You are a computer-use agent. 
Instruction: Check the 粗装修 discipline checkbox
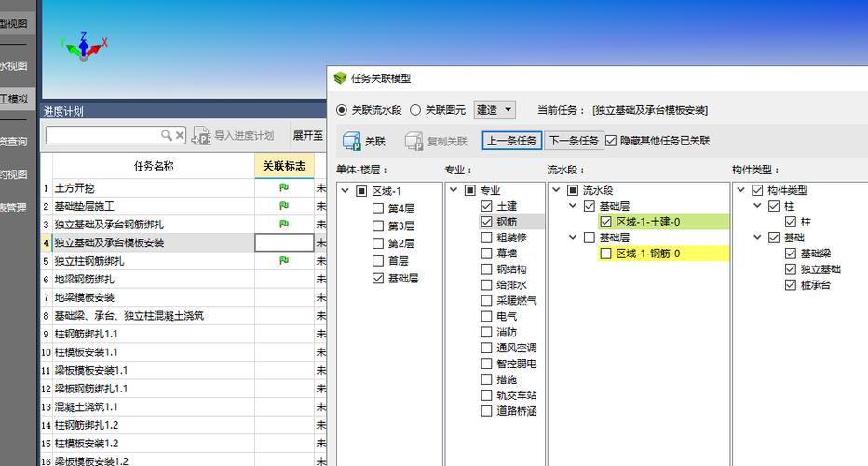[486, 238]
